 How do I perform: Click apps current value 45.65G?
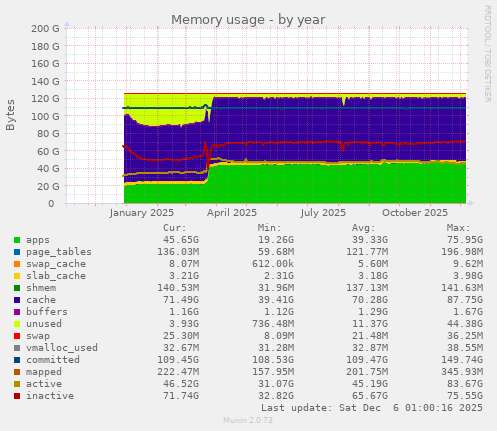[181, 240]
